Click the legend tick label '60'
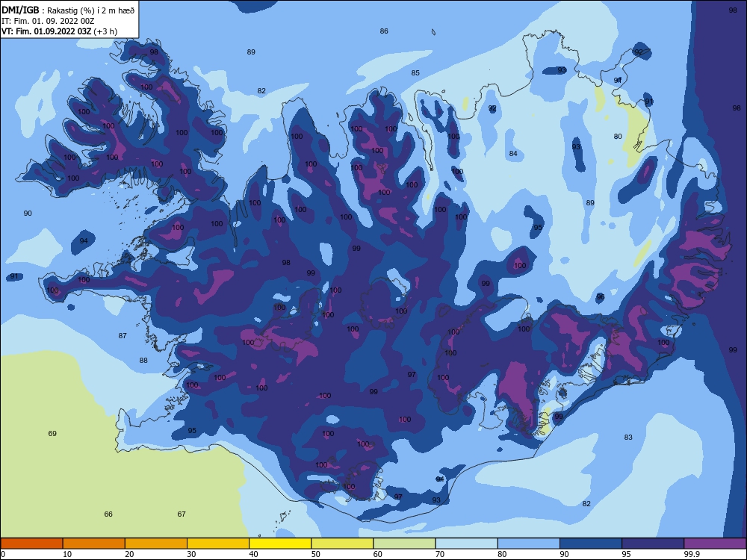Screen dimensions: 747x560 (x=378, y=554)
